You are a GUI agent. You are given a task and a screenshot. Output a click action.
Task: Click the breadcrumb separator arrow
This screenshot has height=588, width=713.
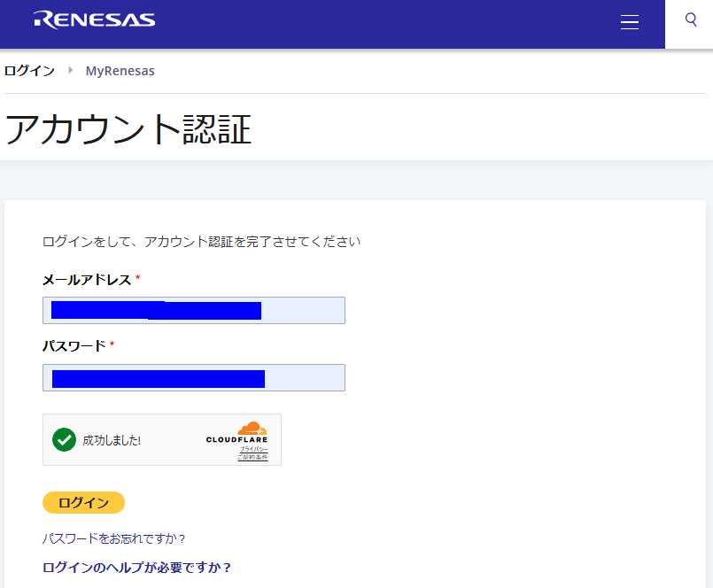click(x=70, y=71)
